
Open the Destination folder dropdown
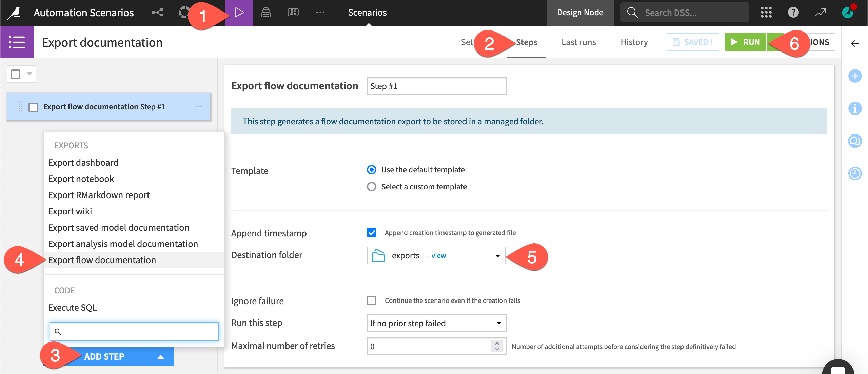(497, 256)
